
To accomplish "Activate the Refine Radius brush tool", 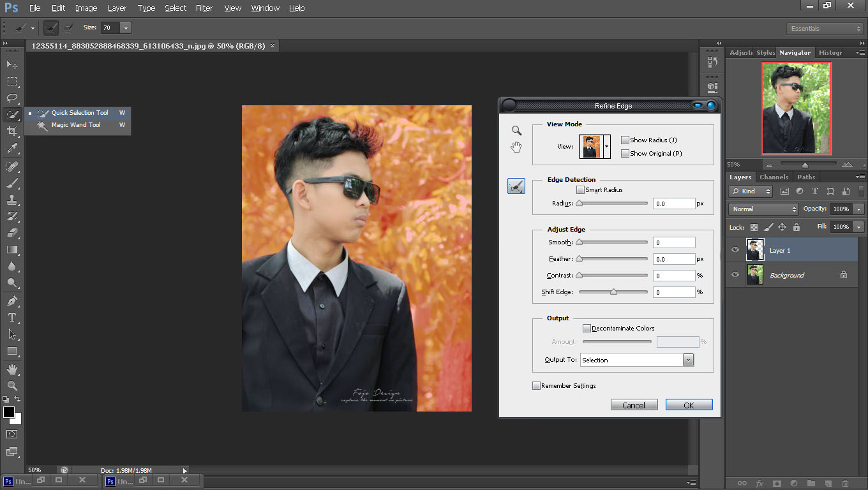I will tap(516, 186).
